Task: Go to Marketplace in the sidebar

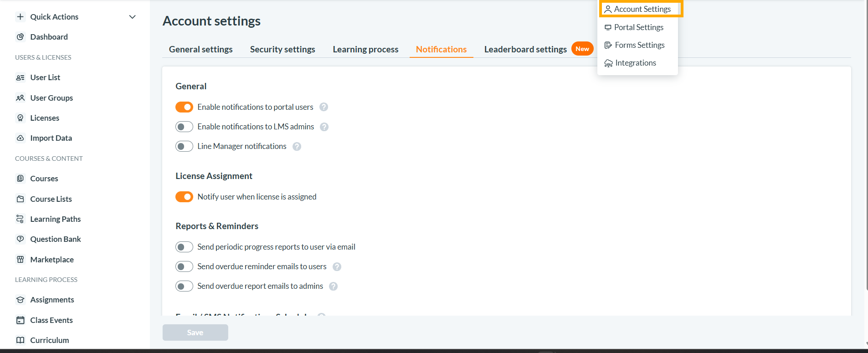Action: 52,260
